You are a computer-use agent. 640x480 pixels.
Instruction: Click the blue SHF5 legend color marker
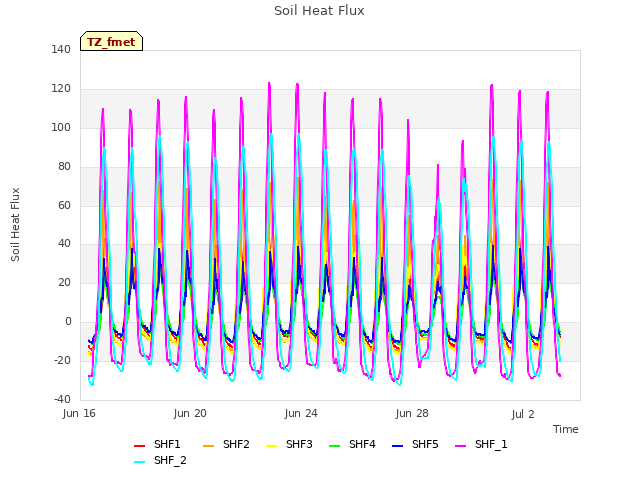click(x=398, y=446)
